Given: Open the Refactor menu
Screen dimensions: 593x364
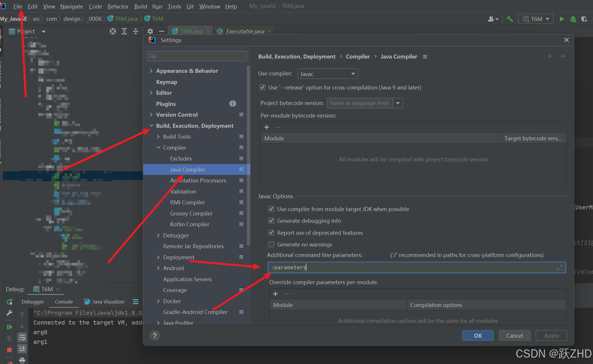Looking at the screenshot, I should point(118,6).
